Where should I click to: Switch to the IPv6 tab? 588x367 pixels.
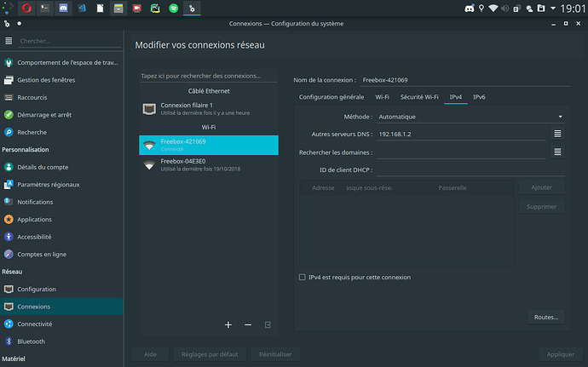[479, 97]
